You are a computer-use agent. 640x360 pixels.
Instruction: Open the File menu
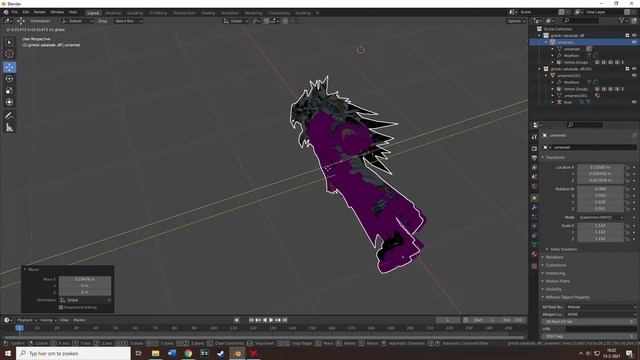coord(15,12)
